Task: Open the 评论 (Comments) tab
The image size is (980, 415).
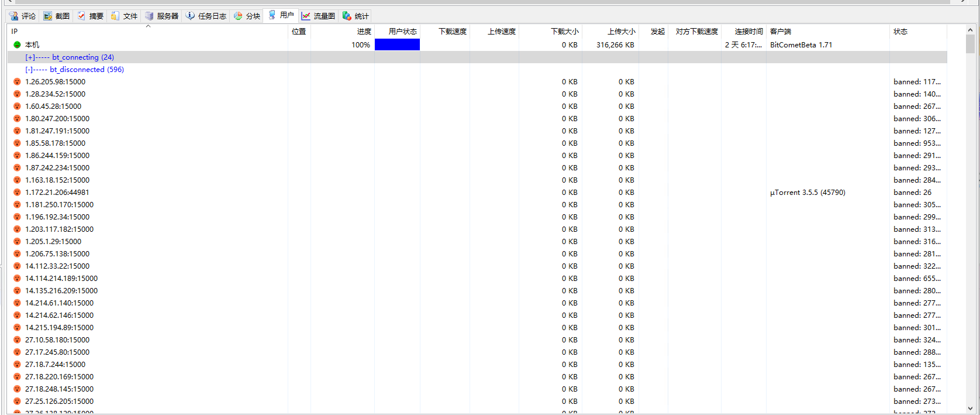Action: [23, 16]
